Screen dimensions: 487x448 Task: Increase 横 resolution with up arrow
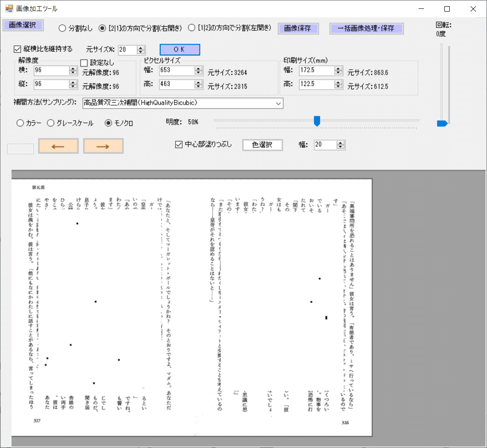coord(73,68)
